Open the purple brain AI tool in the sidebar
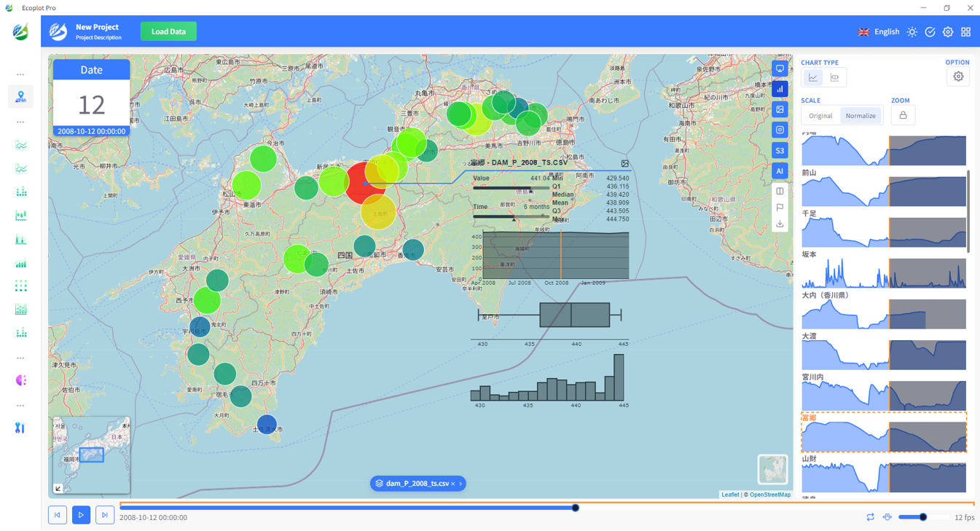 20,380
